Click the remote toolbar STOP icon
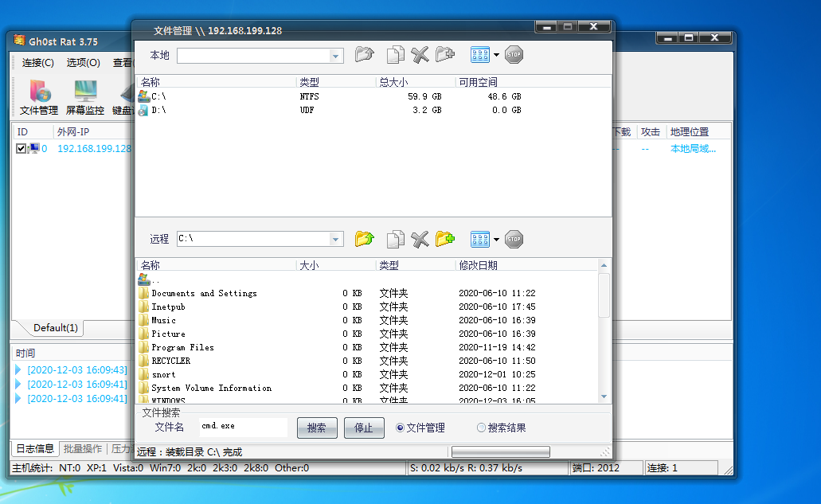 (x=514, y=239)
